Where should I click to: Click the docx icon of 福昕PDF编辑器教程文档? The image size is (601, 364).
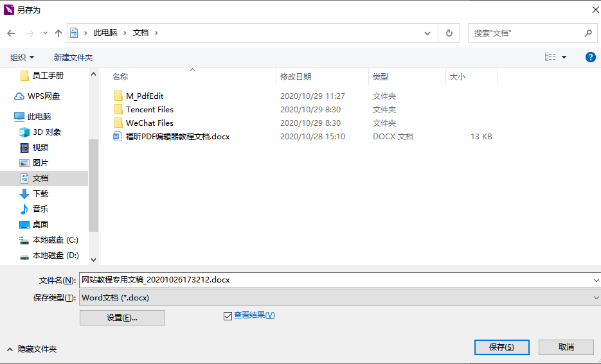(118, 136)
